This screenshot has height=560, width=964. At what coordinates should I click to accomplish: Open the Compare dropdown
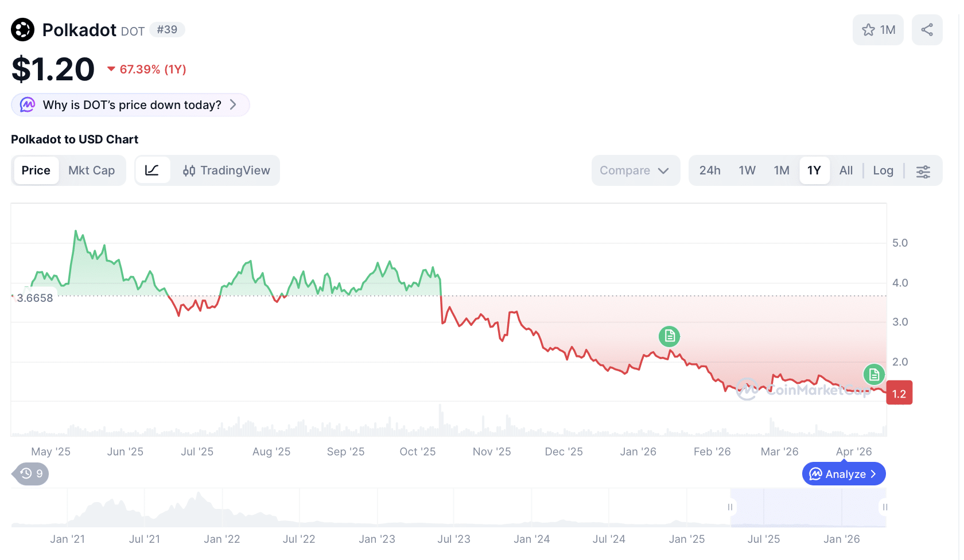pos(635,170)
